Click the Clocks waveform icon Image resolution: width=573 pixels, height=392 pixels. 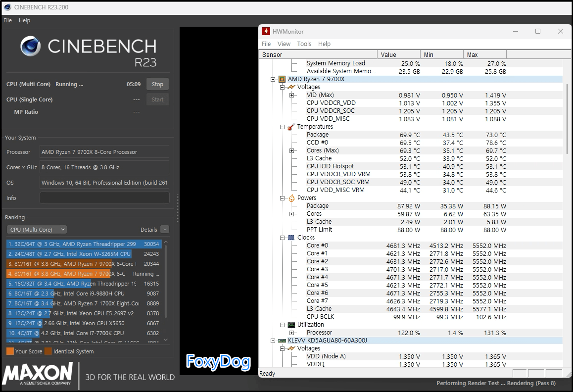coord(291,238)
